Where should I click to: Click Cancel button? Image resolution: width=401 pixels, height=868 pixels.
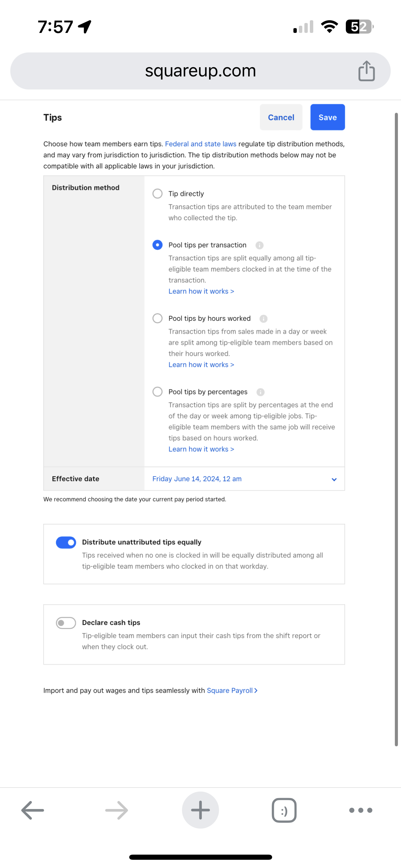pyautogui.click(x=281, y=117)
